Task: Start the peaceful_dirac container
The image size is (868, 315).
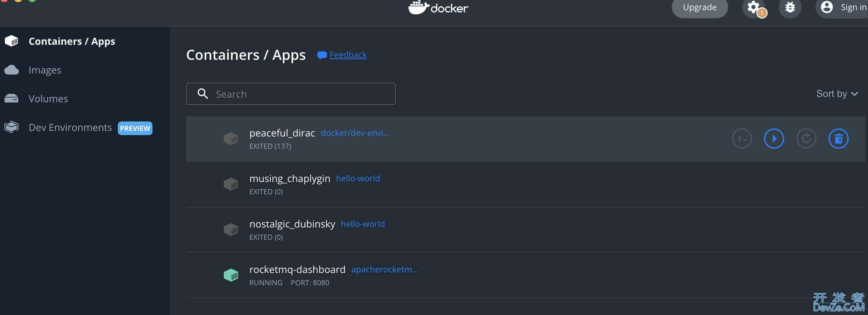Action: coord(774,139)
